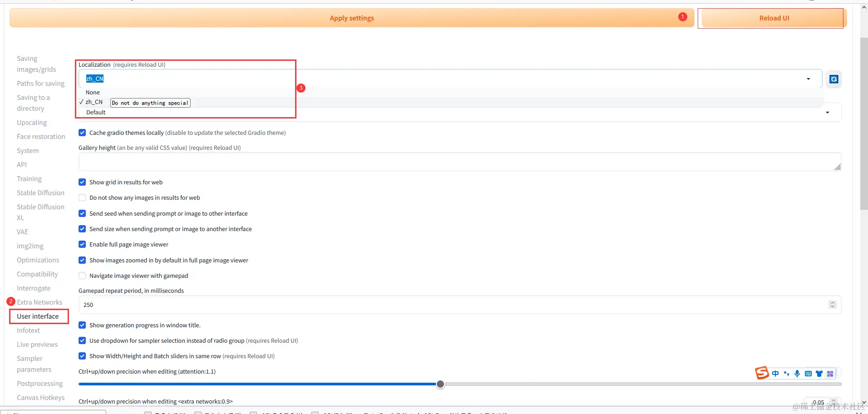Toggle Send size when sending prompt checkbox
The width and height of the screenshot is (868, 414).
coord(82,229)
